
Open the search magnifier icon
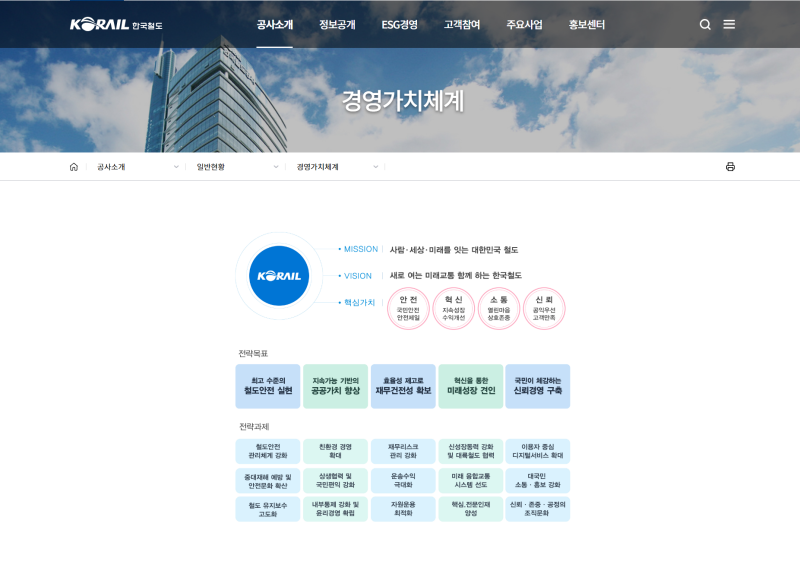705,24
